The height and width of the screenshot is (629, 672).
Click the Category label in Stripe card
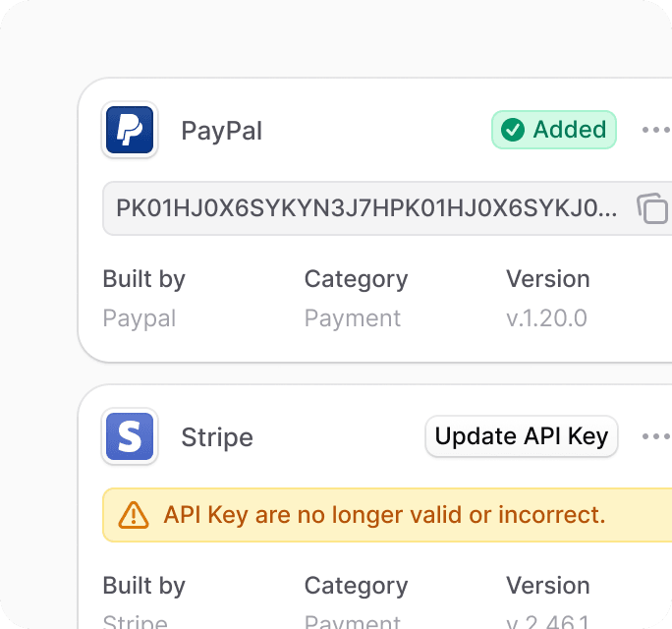point(356,587)
